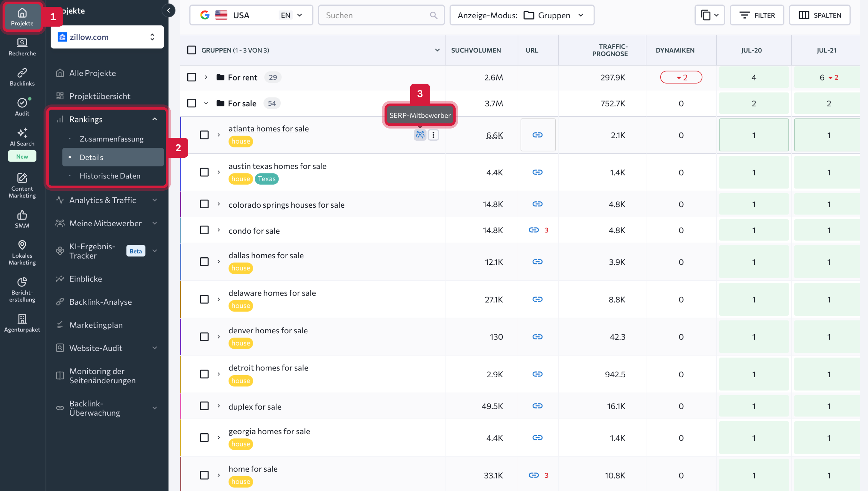This screenshot has height=491, width=868.
Task: Click the search magnifier icon
Action: (434, 15)
